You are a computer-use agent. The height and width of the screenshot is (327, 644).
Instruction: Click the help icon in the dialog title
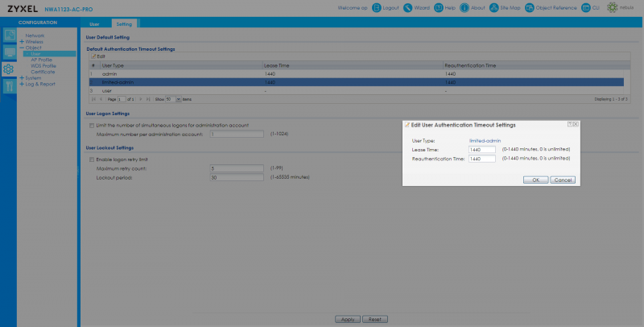(x=570, y=124)
